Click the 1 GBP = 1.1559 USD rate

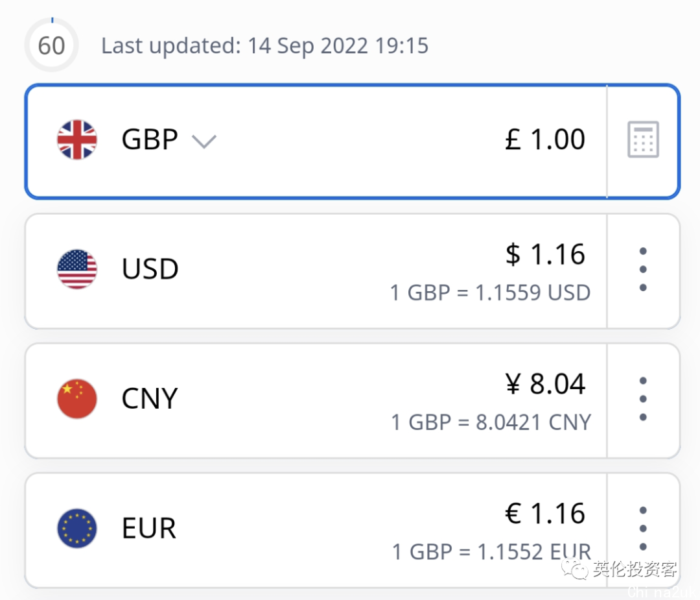coord(490,293)
